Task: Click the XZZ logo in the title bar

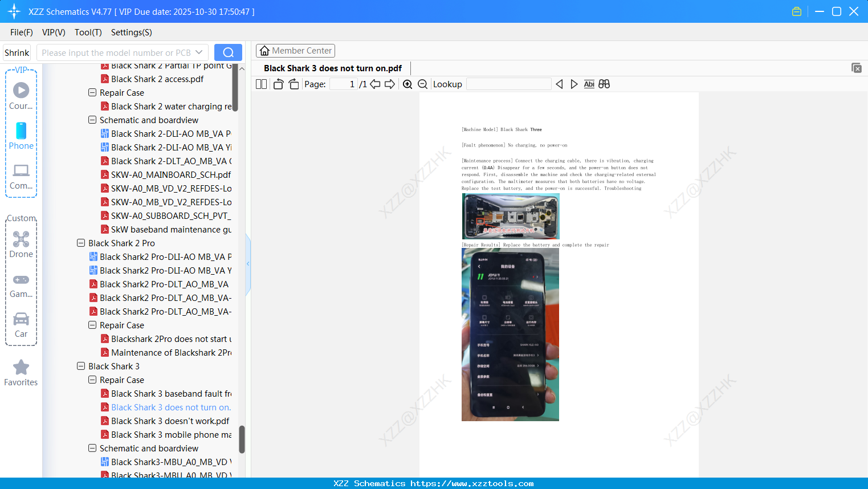Action: pos(14,11)
